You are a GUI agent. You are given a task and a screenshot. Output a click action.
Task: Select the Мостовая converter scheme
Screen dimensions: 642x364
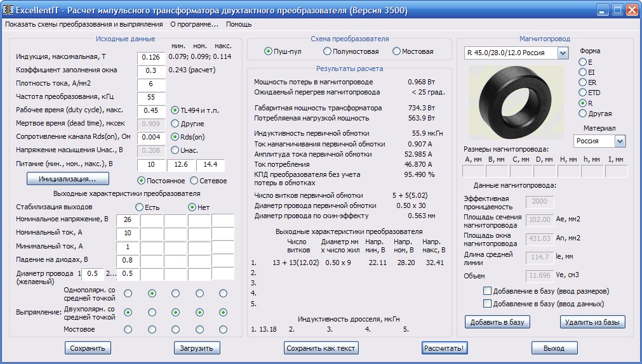coord(397,51)
